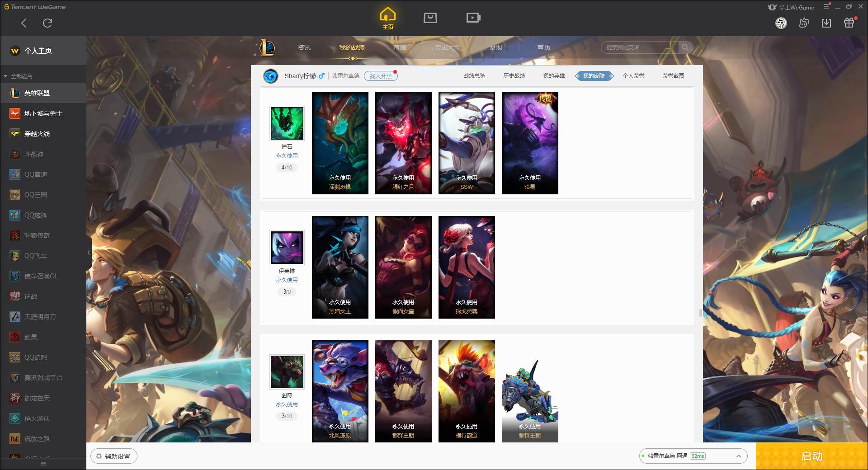This screenshot has width=868, height=470.
Task: Open the SSW skin thumbnail
Action: [467, 143]
